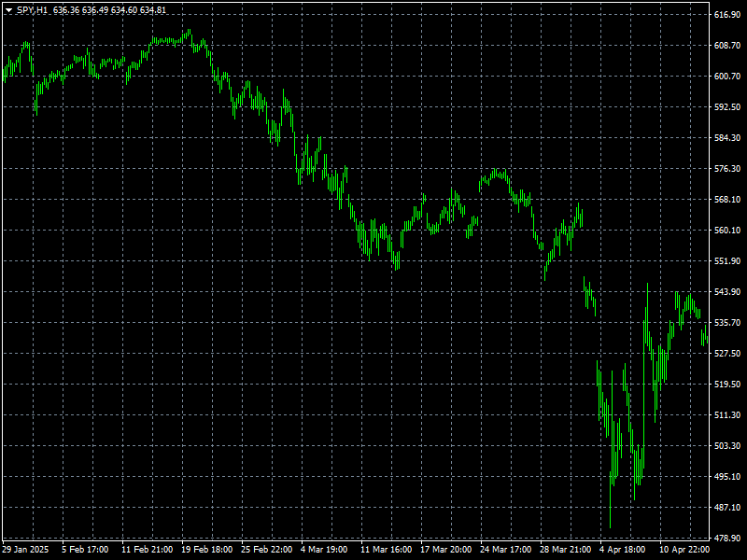Click the 527.50 price label

(x=727, y=354)
